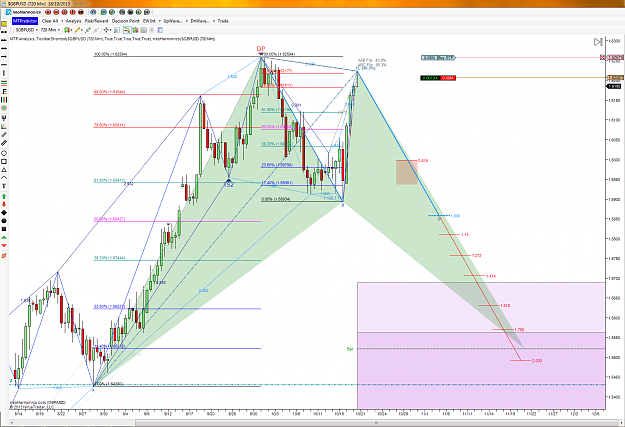
Task: Click the scroll-to-latest-bar arrow icon
Action: tap(598, 41)
